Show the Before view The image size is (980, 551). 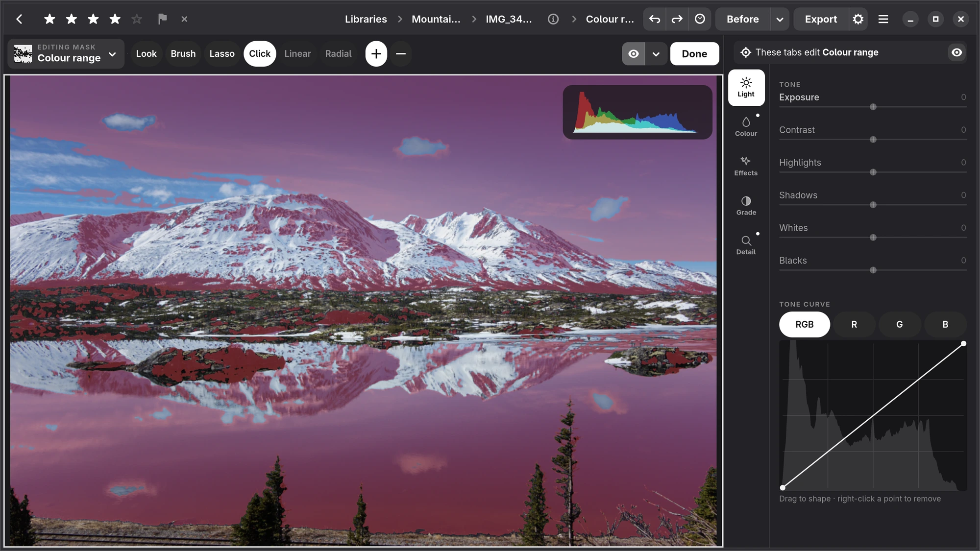(743, 19)
